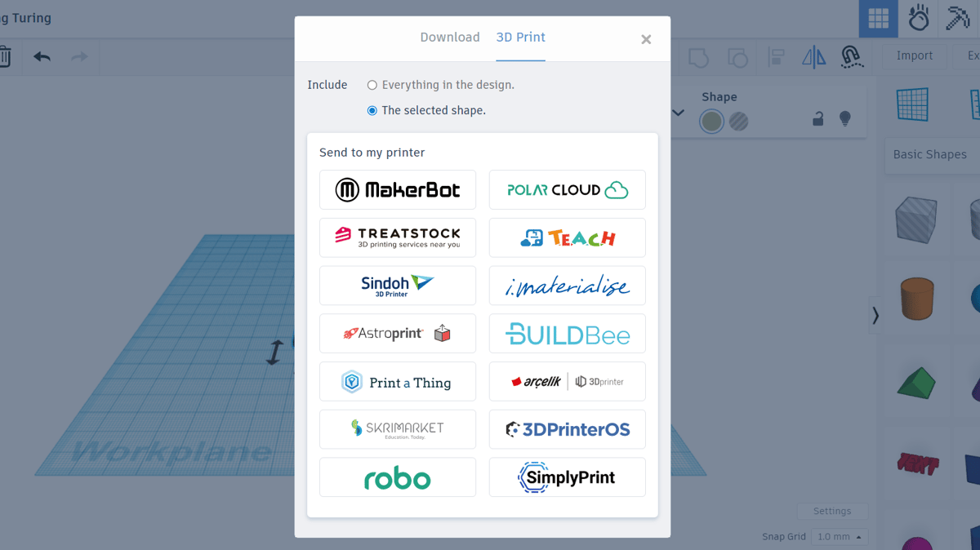
Task: Send to Polar Cloud
Action: click(568, 190)
